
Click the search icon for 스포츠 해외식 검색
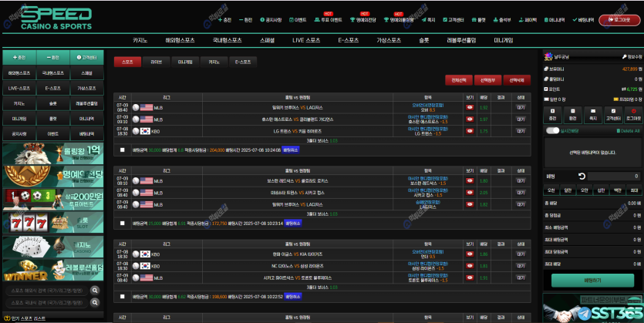tap(95, 291)
